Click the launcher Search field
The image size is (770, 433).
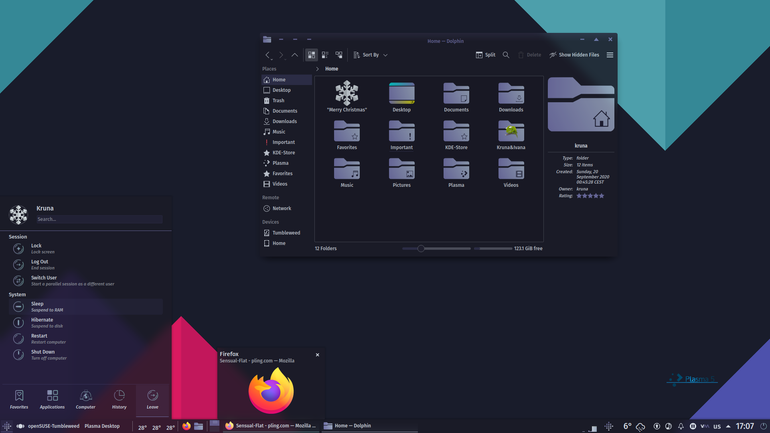pos(99,219)
